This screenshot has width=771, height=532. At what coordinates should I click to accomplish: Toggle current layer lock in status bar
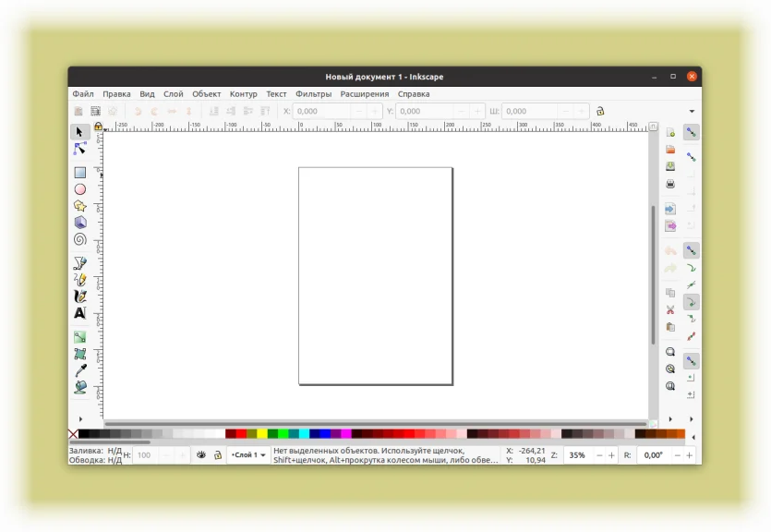(218, 454)
